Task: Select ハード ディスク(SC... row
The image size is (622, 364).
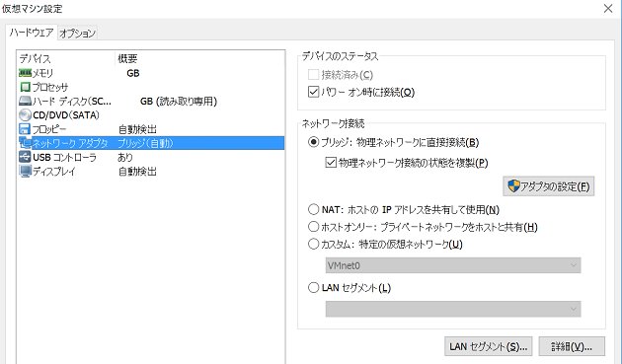Action: coord(151,101)
